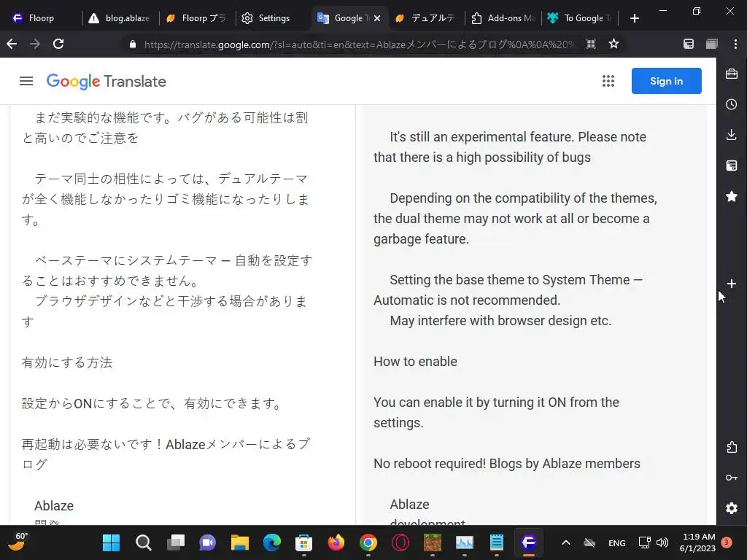Go forward to the next page
The height and width of the screenshot is (560, 747).
pos(35,44)
